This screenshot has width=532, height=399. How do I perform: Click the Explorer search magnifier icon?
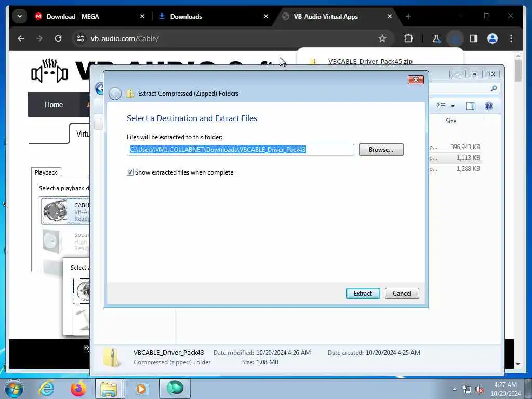click(x=494, y=88)
